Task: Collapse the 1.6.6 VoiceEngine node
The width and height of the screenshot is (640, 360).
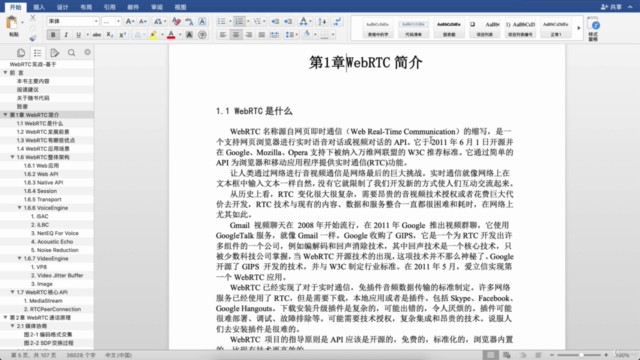Action: tap(19, 208)
